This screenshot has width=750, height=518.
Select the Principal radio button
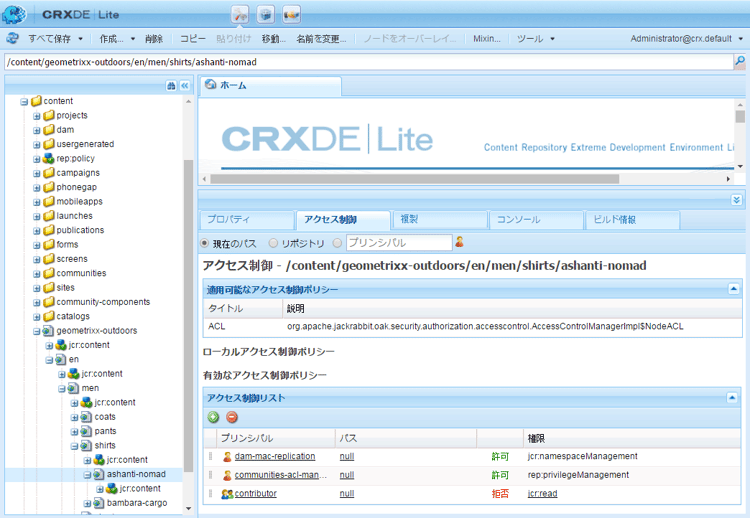(337, 243)
